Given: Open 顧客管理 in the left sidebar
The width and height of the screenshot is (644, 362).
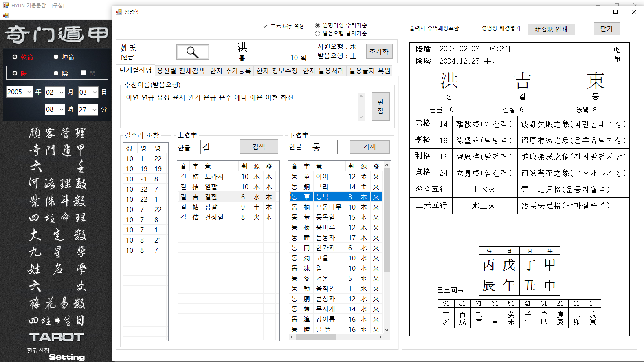Looking at the screenshot, I should (57, 133).
